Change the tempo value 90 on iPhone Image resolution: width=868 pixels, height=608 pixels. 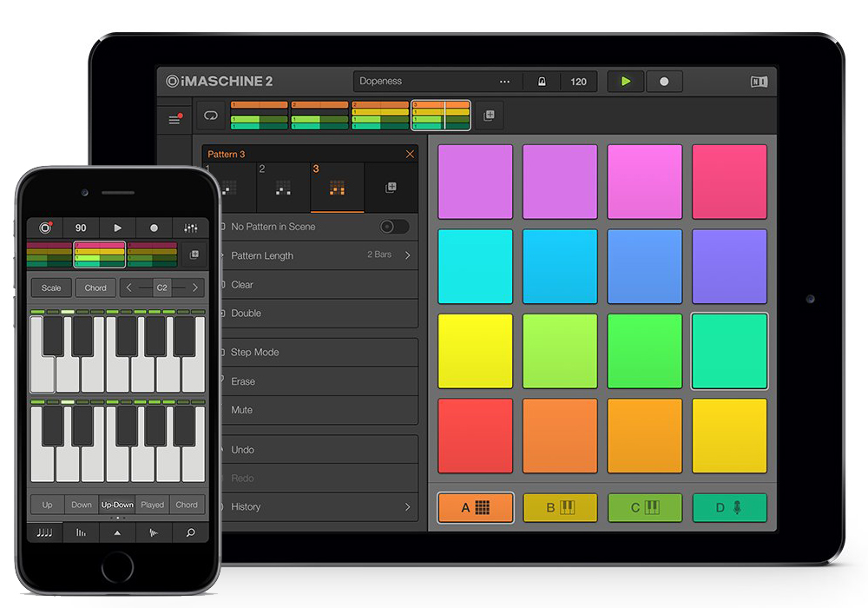tap(81, 228)
